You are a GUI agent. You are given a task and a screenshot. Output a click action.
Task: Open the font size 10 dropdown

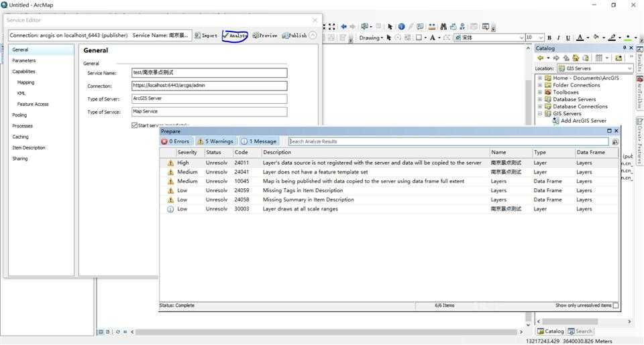[541, 38]
